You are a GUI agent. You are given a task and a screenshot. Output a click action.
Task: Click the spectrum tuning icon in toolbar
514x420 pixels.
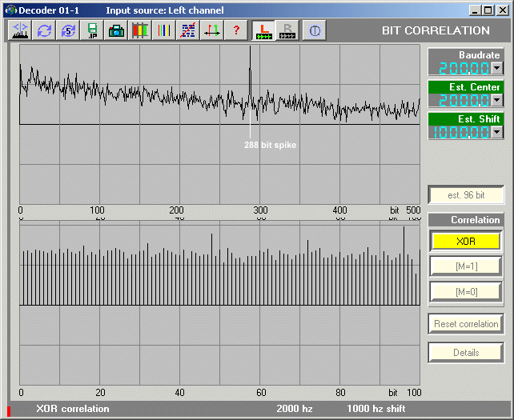(20, 30)
